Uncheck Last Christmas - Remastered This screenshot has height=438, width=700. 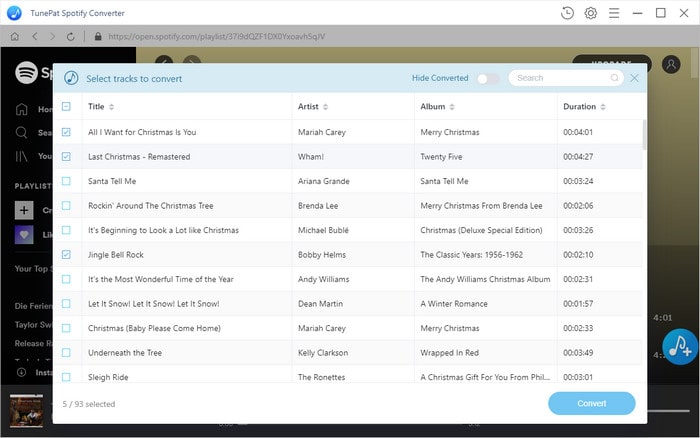66,156
